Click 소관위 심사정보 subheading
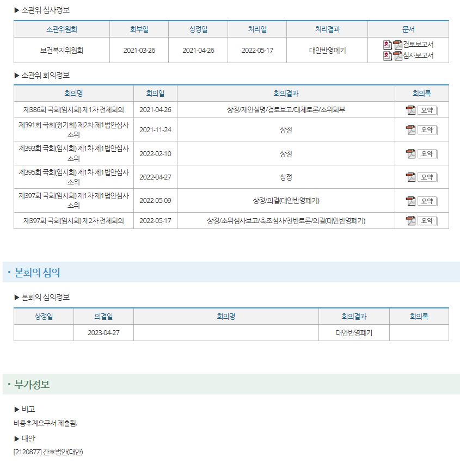This screenshot has height=476, width=460. [45, 10]
